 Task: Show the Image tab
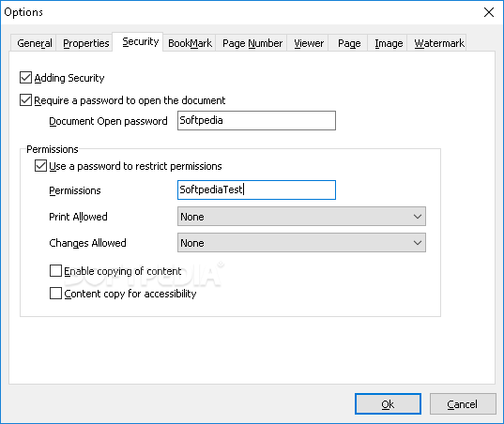(x=389, y=43)
